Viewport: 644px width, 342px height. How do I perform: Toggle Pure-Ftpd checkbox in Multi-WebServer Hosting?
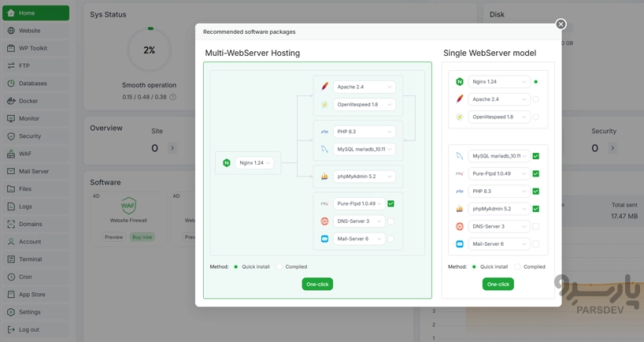pyautogui.click(x=390, y=203)
